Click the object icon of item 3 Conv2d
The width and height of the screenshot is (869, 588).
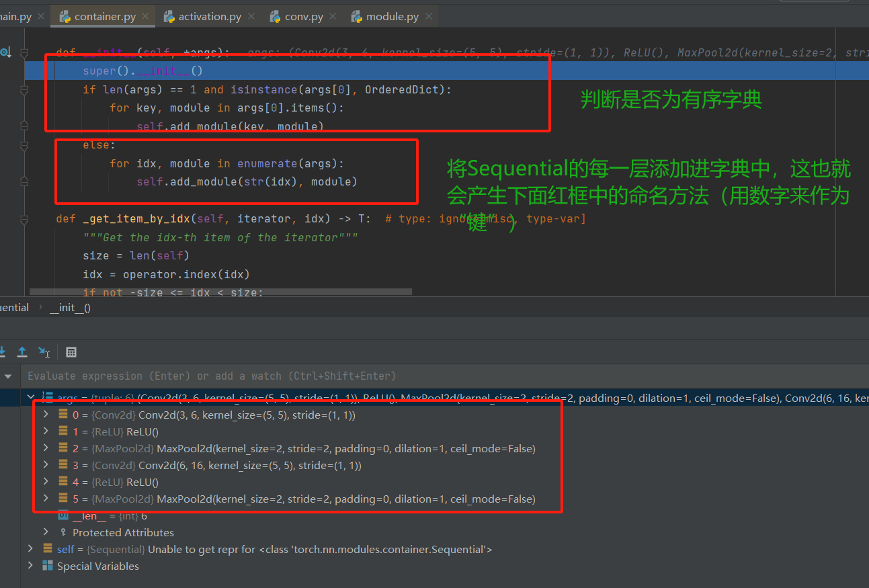[63, 465]
